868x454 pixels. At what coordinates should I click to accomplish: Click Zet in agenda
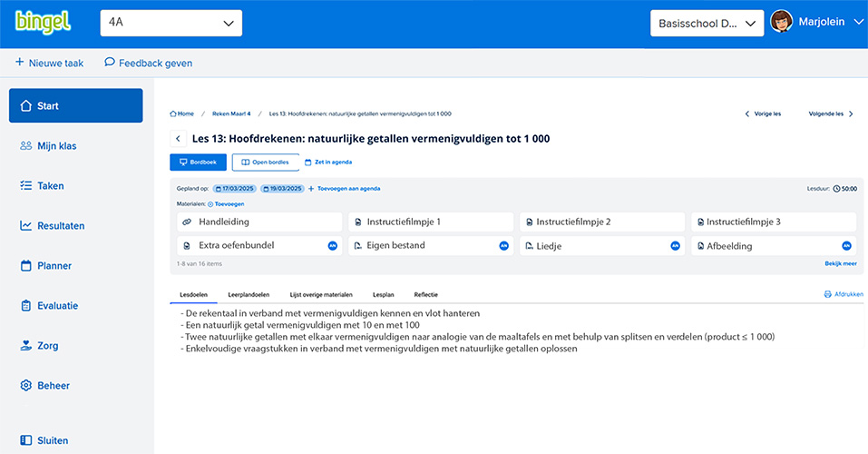pyautogui.click(x=329, y=162)
